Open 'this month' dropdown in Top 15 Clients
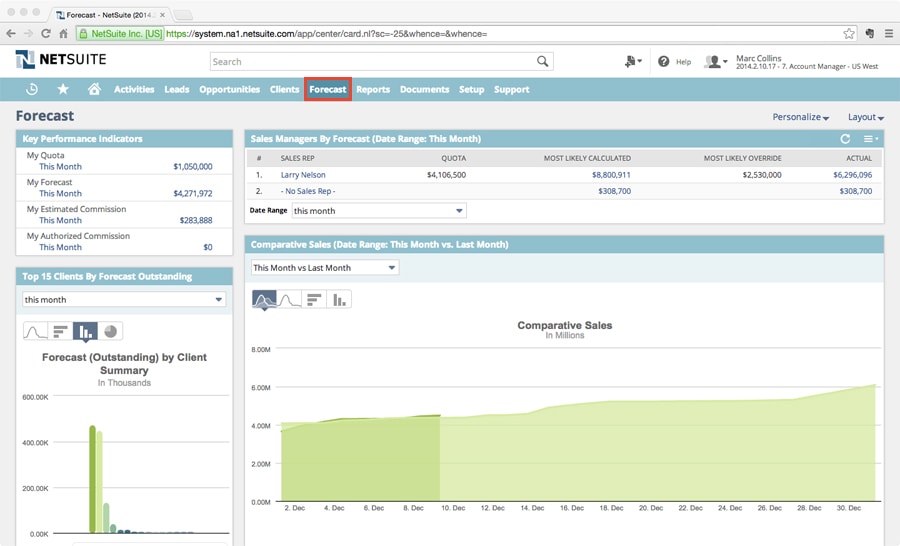 pyautogui.click(x=124, y=299)
